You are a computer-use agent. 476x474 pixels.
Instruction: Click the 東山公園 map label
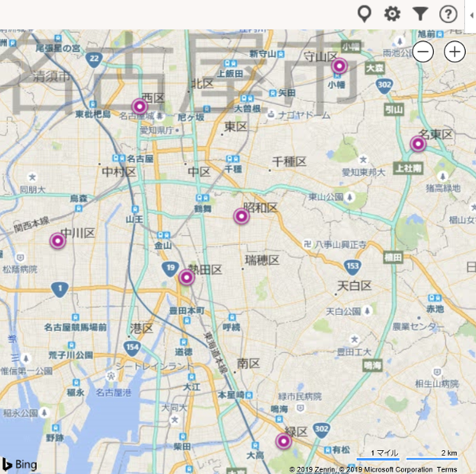(327, 197)
